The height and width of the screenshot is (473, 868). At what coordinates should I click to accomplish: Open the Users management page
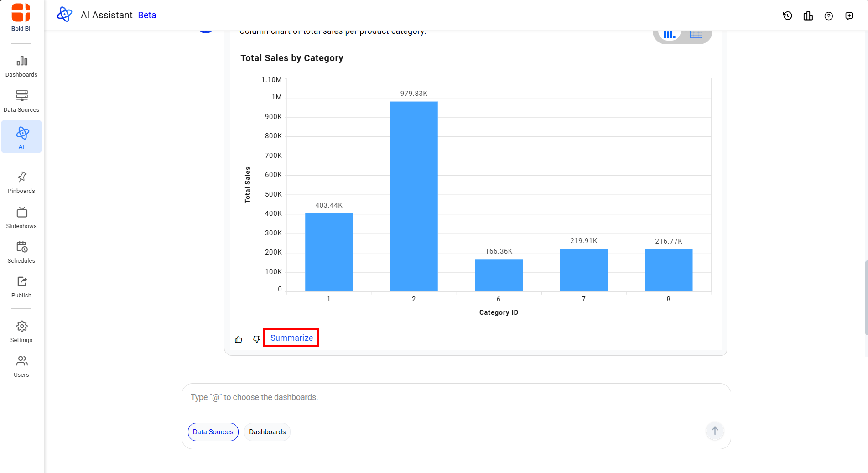click(x=21, y=366)
